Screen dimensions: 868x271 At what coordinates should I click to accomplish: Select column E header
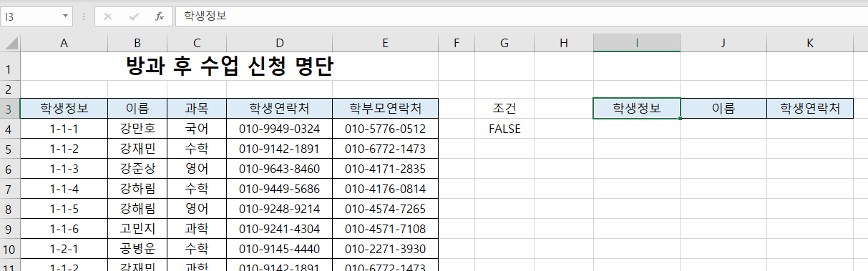pyautogui.click(x=385, y=44)
